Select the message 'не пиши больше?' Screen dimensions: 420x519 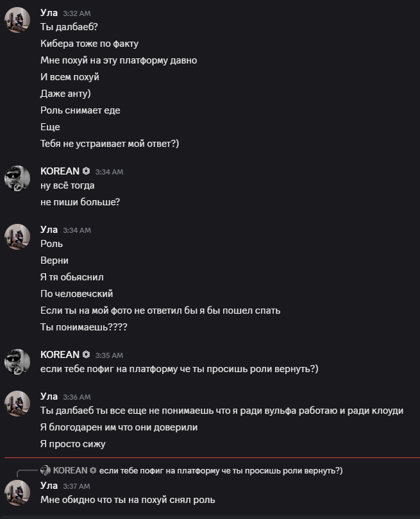pyautogui.click(x=80, y=202)
